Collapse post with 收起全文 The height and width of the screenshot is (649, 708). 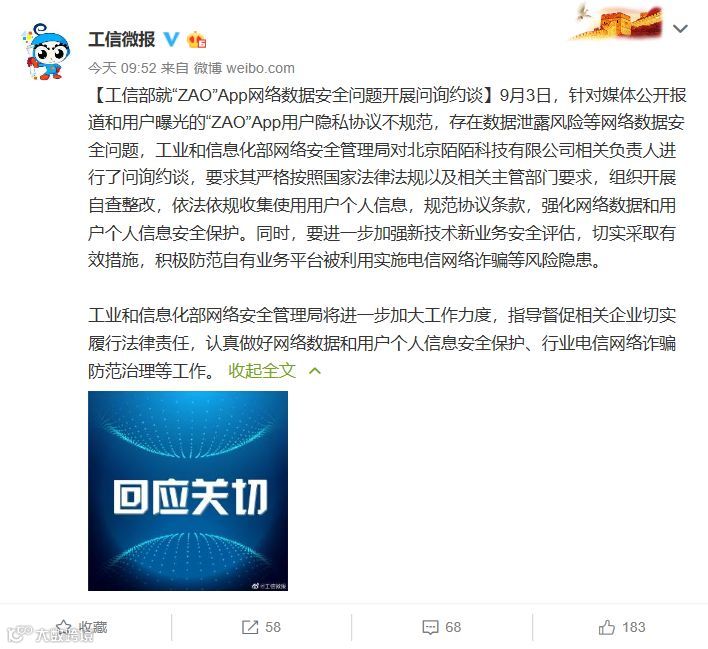pyautogui.click(x=262, y=371)
